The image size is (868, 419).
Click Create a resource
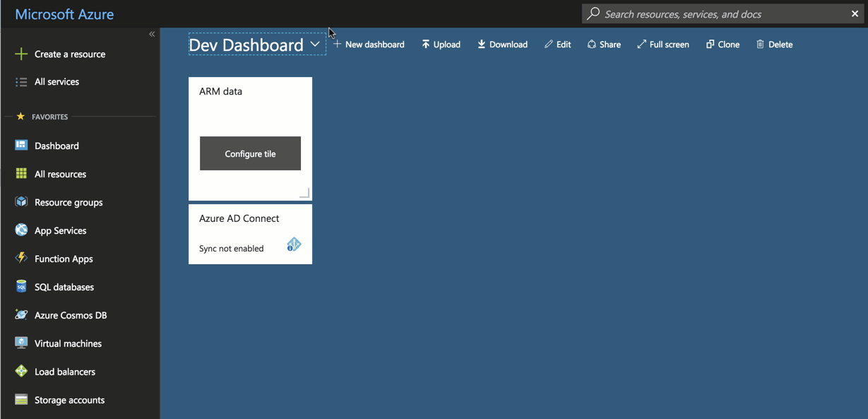(x=69, y=54)
